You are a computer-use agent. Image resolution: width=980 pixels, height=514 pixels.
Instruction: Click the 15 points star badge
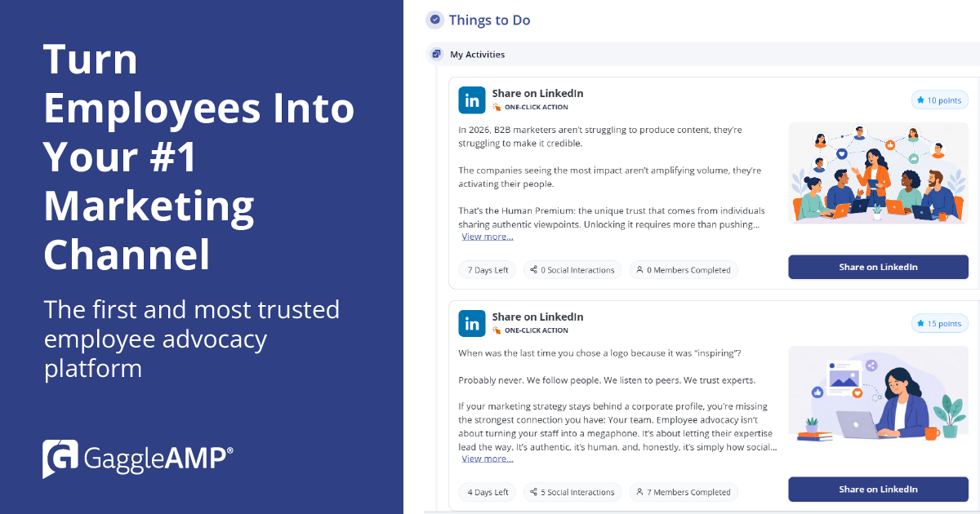(x=939, y=323)
